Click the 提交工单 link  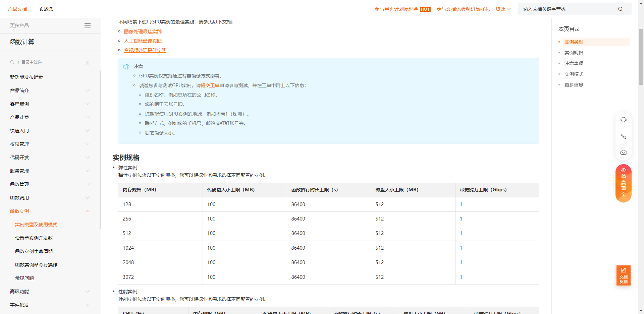click(210, 85)
